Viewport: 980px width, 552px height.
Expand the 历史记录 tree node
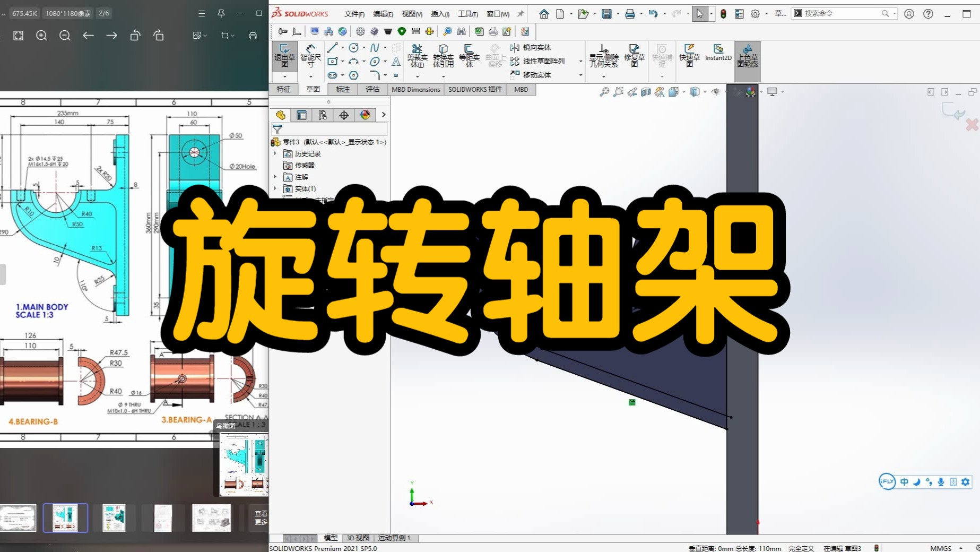tap(275, 153)
